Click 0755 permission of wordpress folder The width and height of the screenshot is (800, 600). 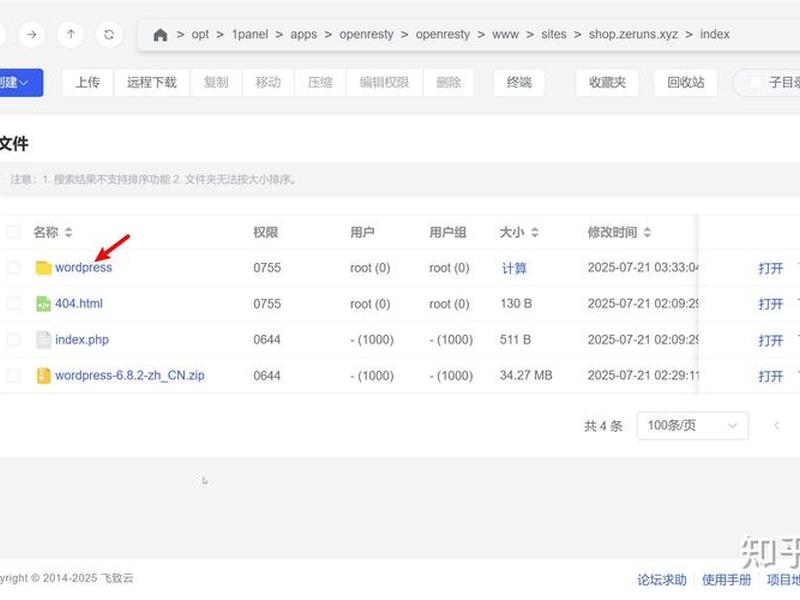(x=267, y=268)
